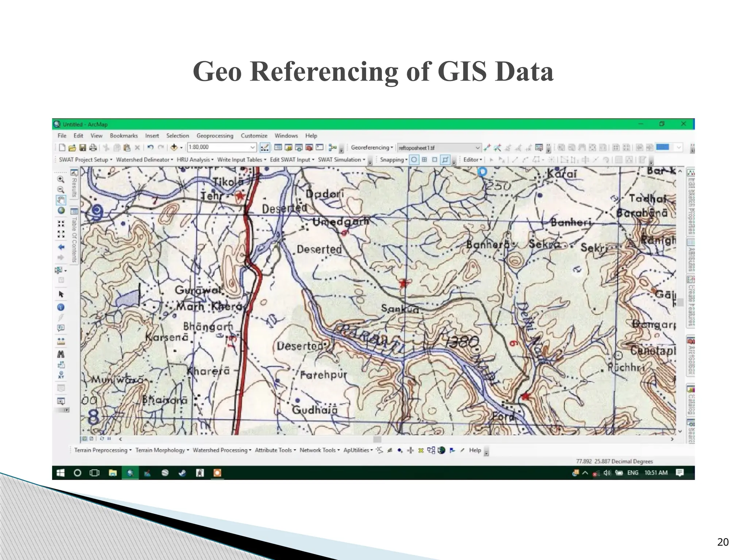Toggle End Snapping grid button

[424, 160]
